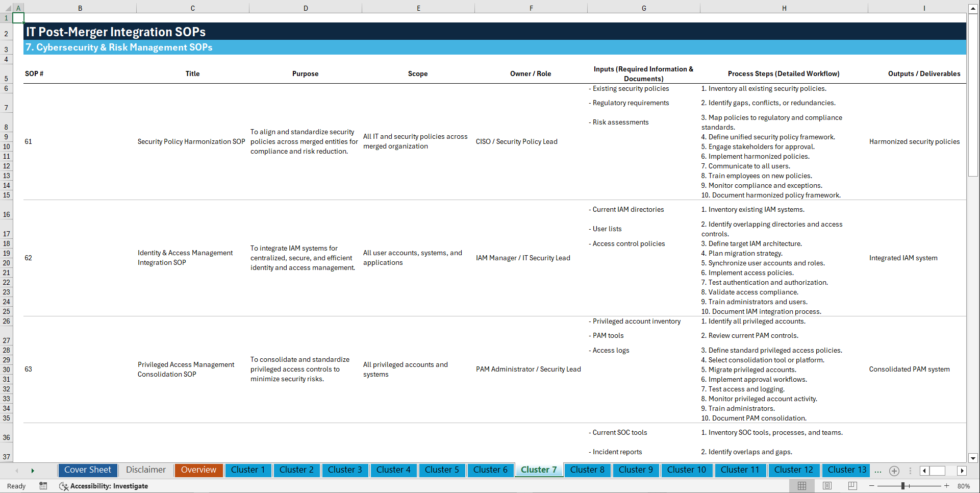The image size is (980, 493).
Task: Add a new worksheet with the plus icon
Action: (x=894, y=471)
